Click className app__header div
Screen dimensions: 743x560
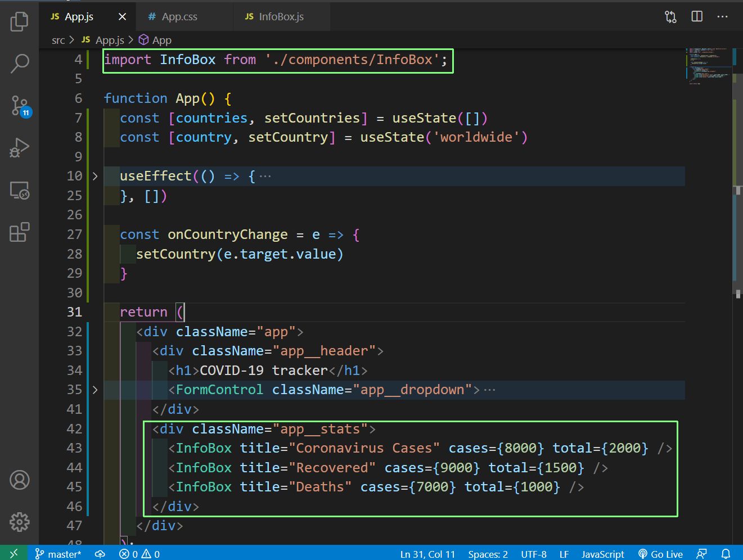268,351
